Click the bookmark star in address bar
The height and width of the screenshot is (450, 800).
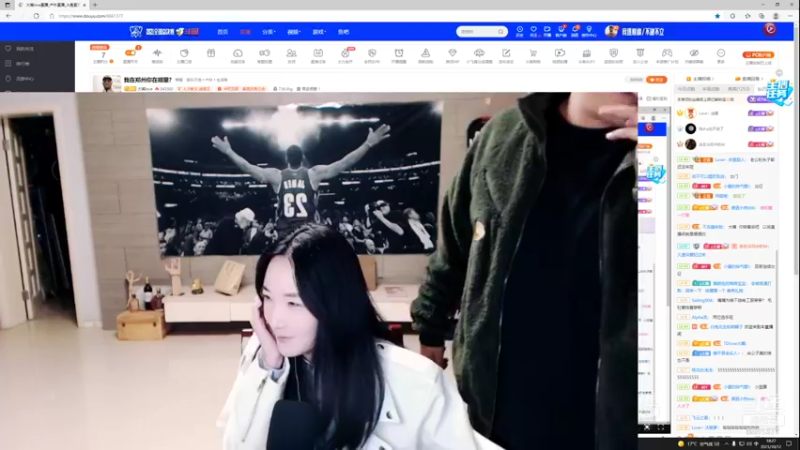coord(717,16)
